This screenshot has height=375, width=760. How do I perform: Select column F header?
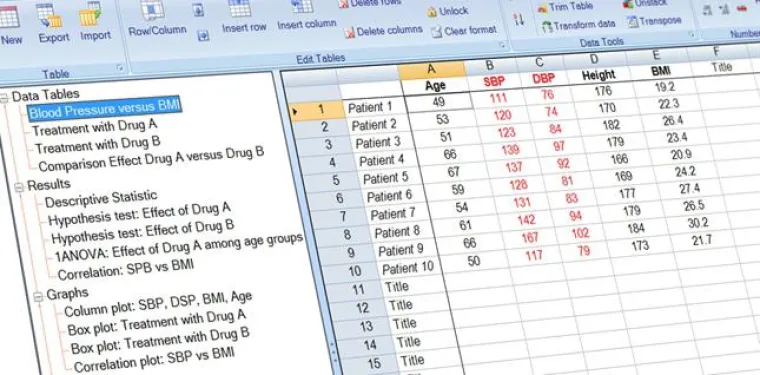pos(716,50)
